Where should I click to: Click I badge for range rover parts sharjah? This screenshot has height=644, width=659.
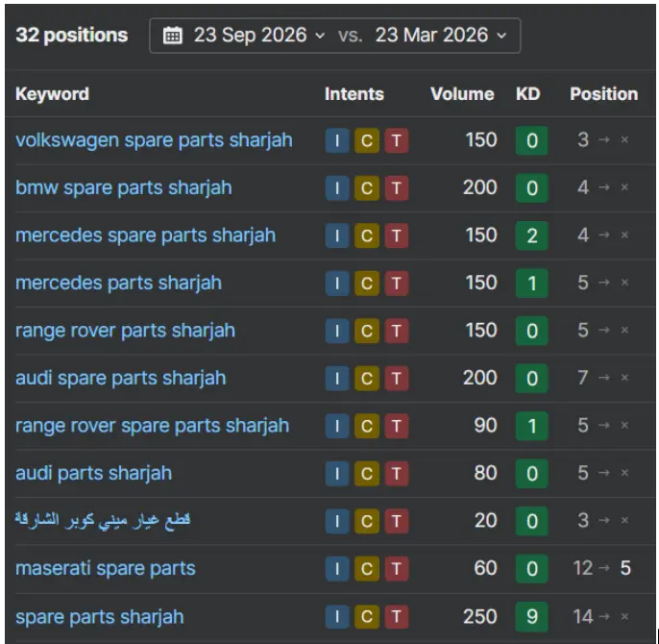(337, 331)
